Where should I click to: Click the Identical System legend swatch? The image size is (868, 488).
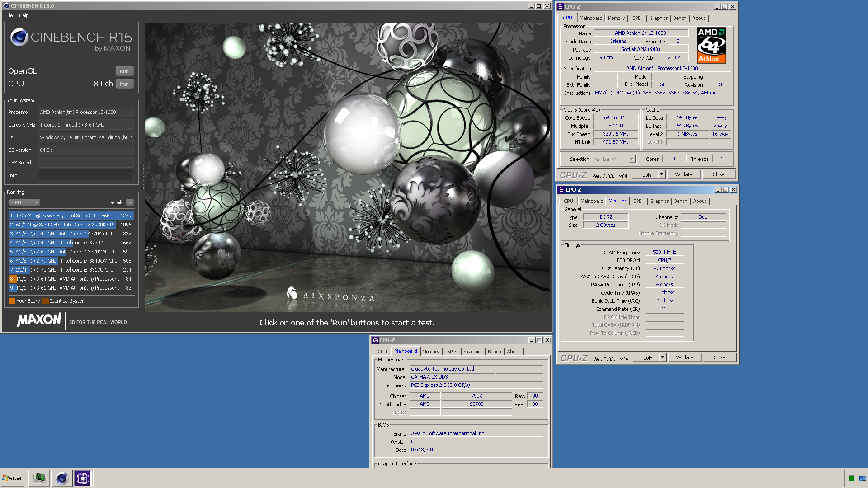(x=45, y=301)
